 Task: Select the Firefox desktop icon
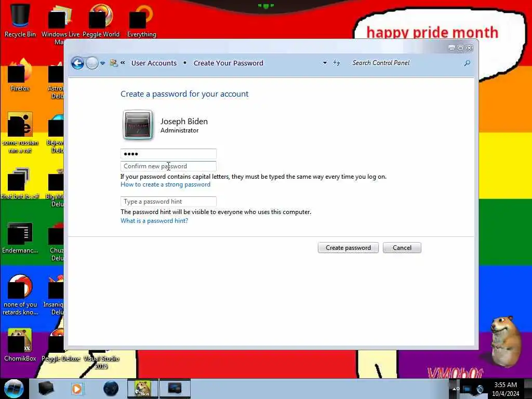(20, 75)
